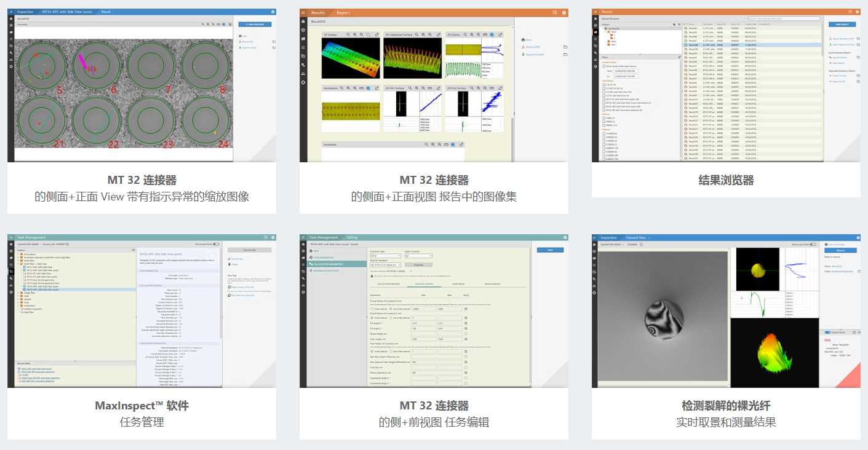Click Print to PDF in Report screenshot

[532, 47]
